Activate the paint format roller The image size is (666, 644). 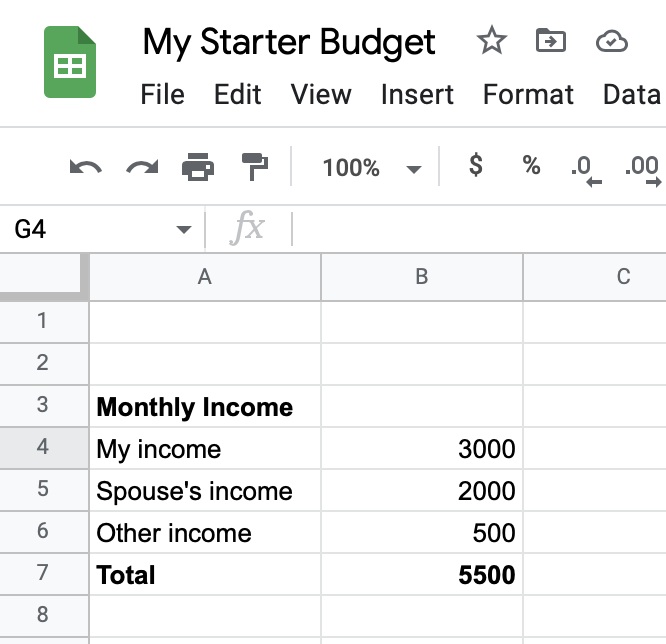(x=255, y=167)
